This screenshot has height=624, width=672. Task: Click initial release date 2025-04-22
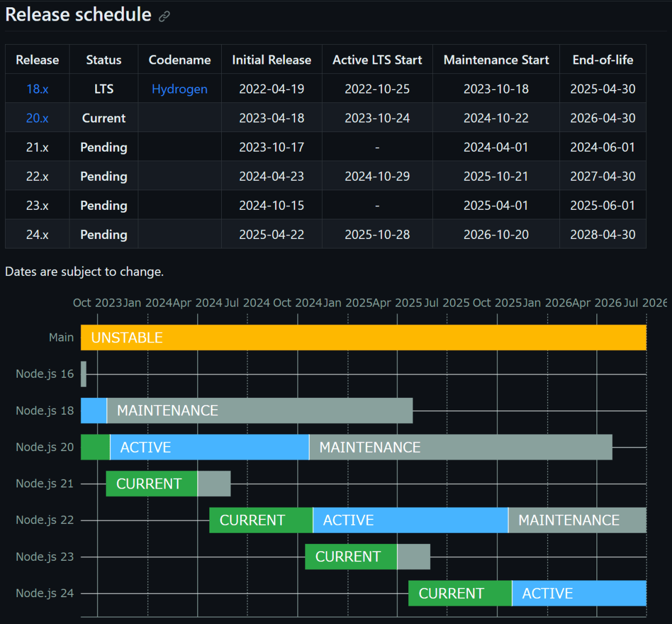click(x=272, y=234)
